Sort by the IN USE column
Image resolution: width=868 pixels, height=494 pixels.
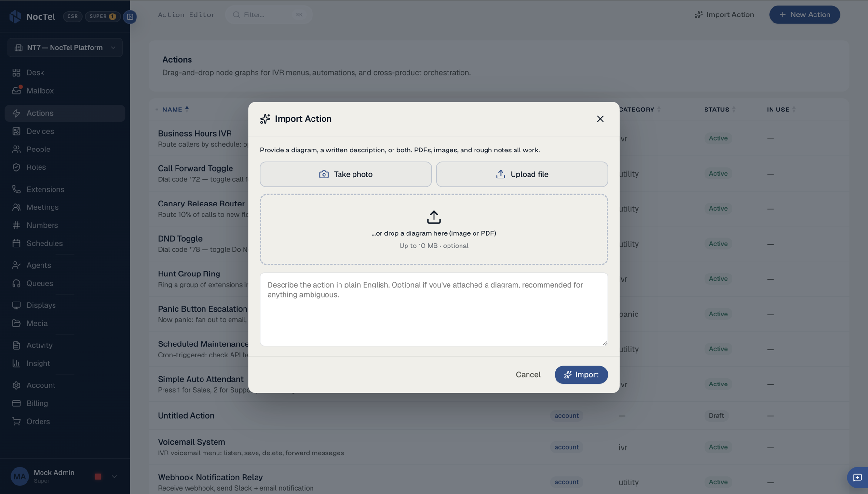781,110
